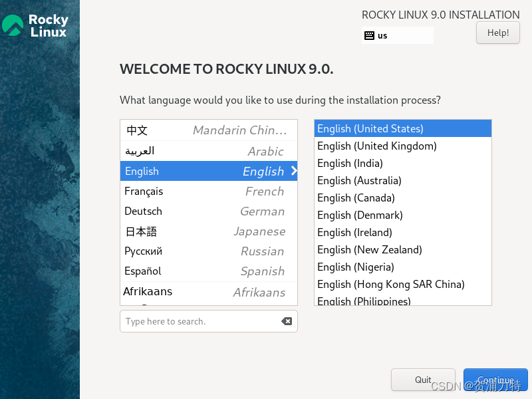532x399 pixels.
Task: Select Deutsch German language
Action: tap(209, 211)
